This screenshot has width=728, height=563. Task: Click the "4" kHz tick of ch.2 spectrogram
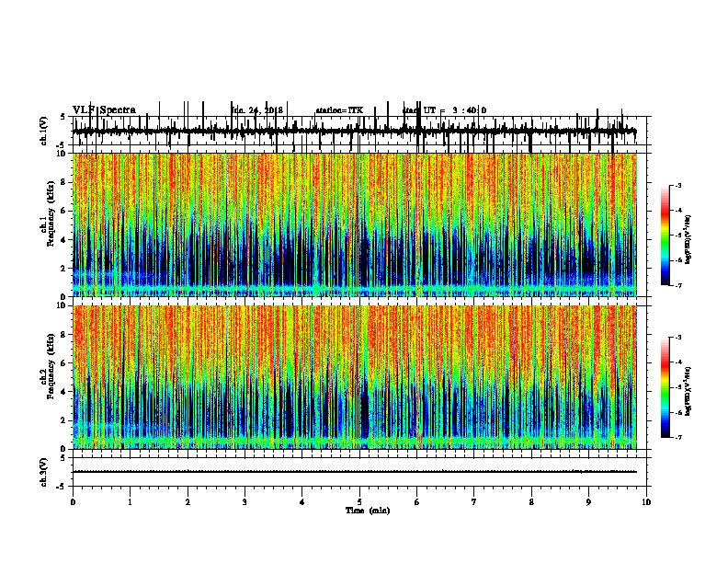[63, 392]
